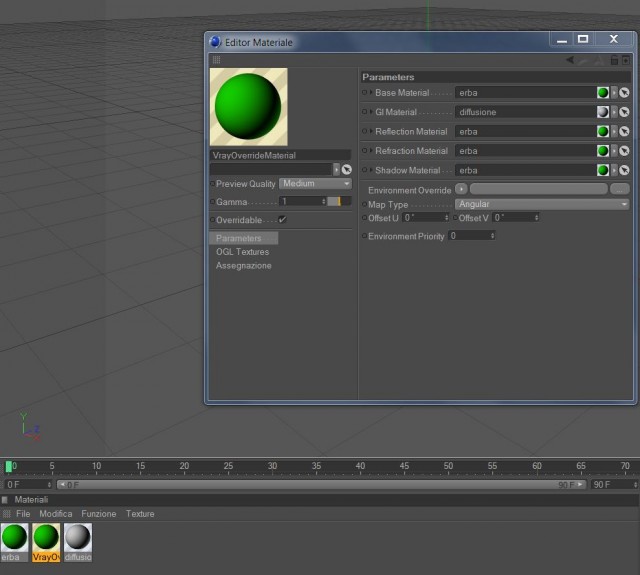Toggle the Overridable checkbox
Image resolution: width=640 pixels, height=575 pixels.
click(282, 220)
